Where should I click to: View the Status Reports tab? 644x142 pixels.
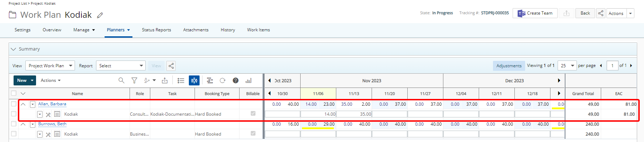point(156,30)
